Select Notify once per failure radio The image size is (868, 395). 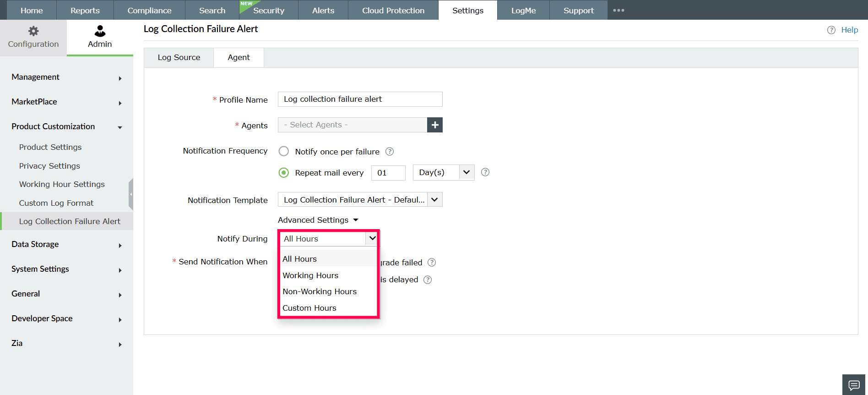tap(284, 151)
